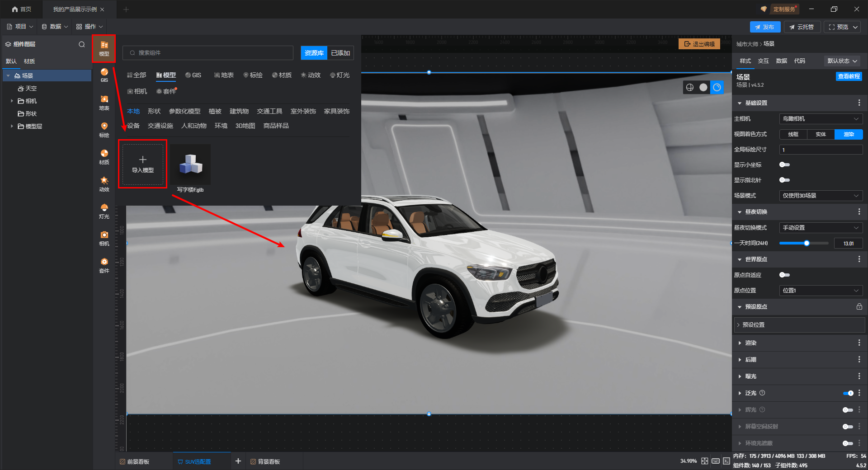Viewport: 868px width, 470px height.
Task: Click the 世界原点 more options dots
Action: click(x=859, y=259)
